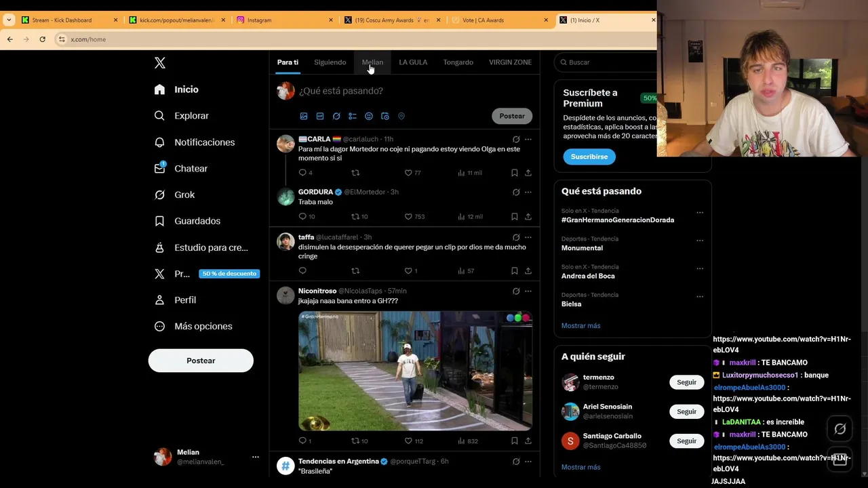Like GORDURA's post with 753 likes
The width and height of the screenshot is (868, 488).
coord(408,217)
